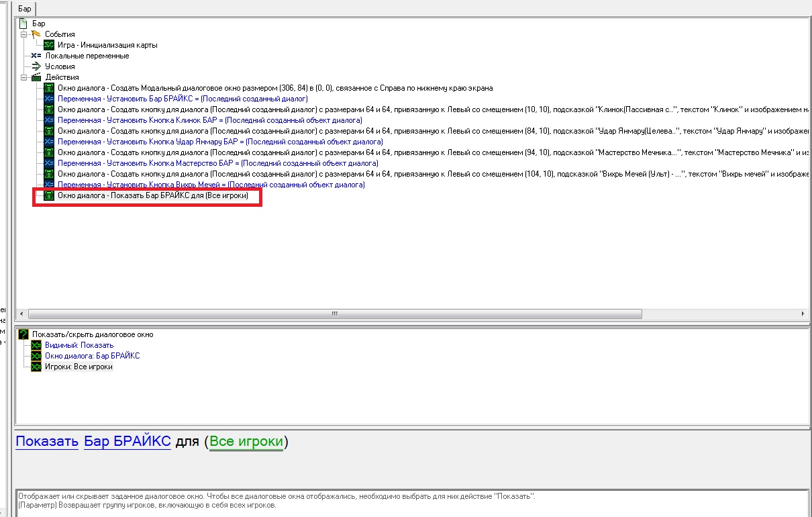
Task: Select row Установить Кнопка Мастерство БАР
Action: [217, 163]
